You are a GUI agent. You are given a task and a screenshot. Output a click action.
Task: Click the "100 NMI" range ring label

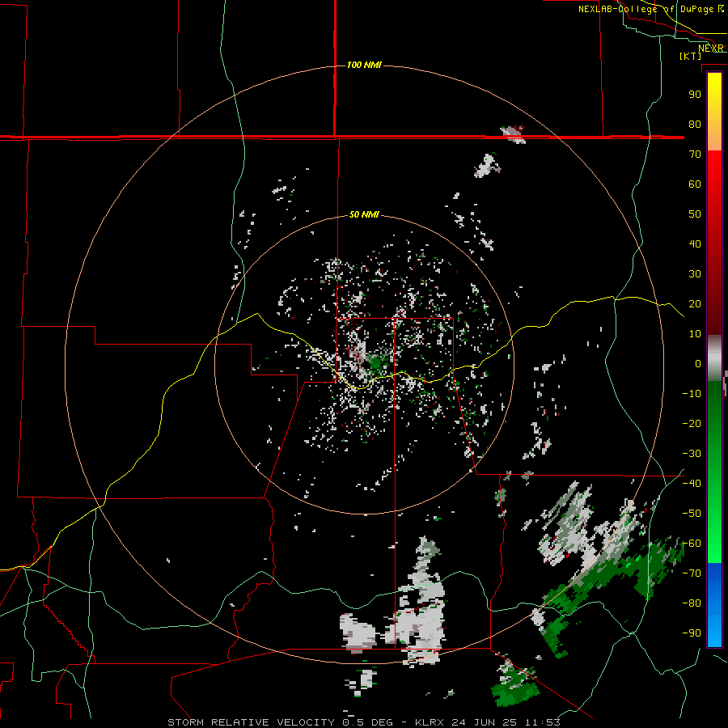(x=364, y=65)
